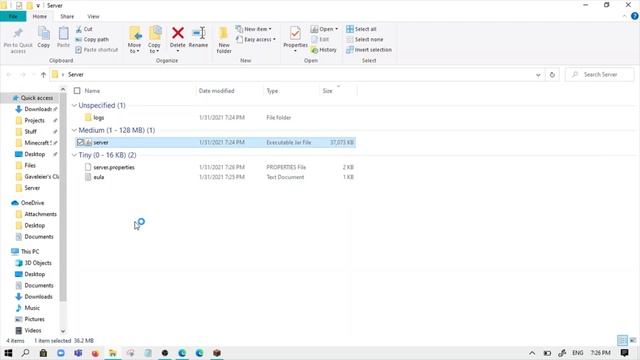Image resolution: width=640 pixels, height=360 pixels.
Task: Sort by Name column header
Action: pos(92,91)
